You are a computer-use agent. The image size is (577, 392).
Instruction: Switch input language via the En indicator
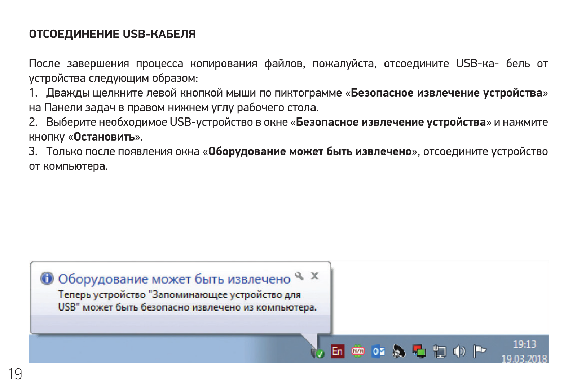tap(337, 351)
